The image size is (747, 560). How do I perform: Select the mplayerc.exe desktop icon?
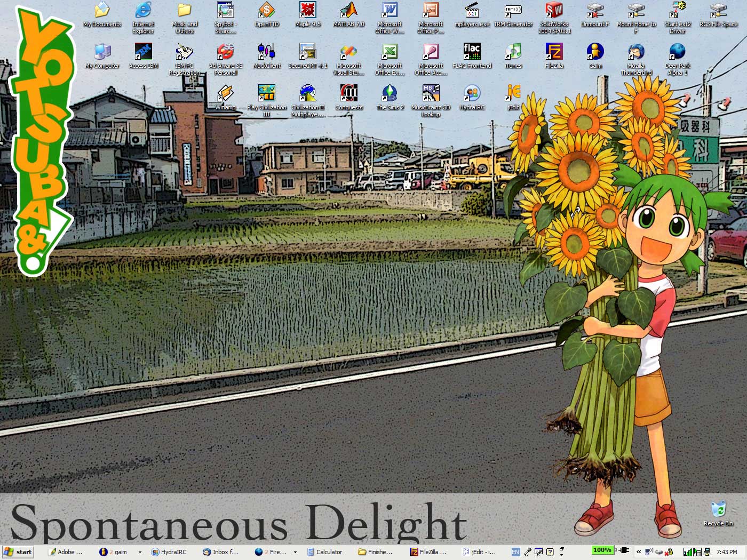pyautogui.click(x=472, y=14)
